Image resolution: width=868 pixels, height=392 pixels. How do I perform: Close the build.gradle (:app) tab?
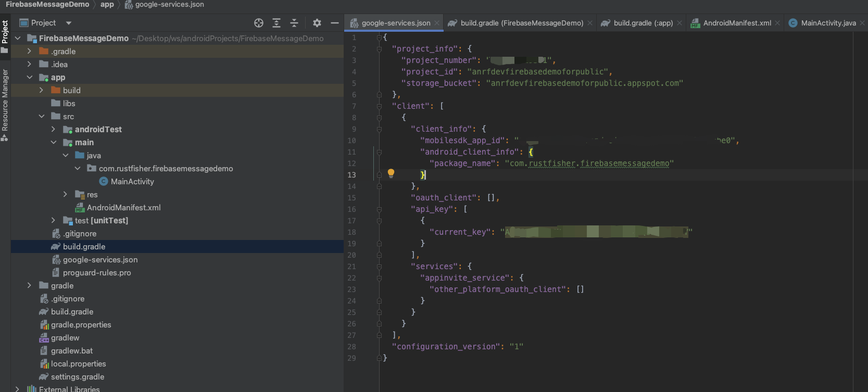[680, 23]
